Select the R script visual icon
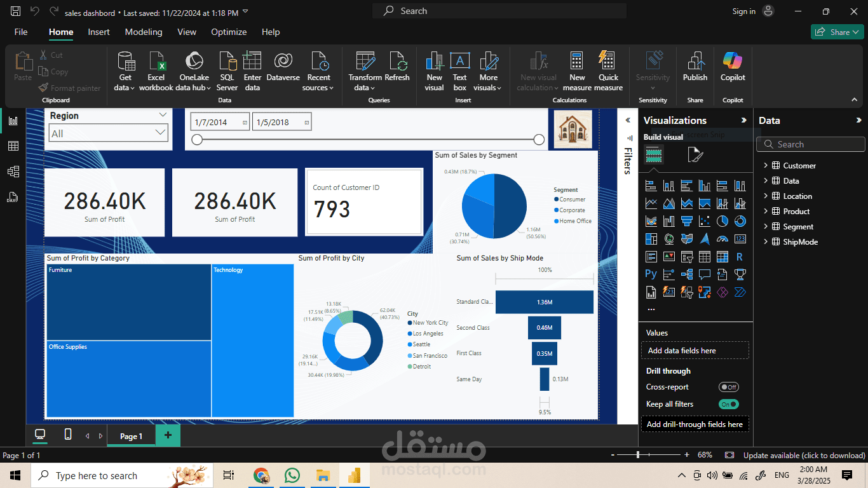The width and height of the screenshot is (868, 488). 740,257
